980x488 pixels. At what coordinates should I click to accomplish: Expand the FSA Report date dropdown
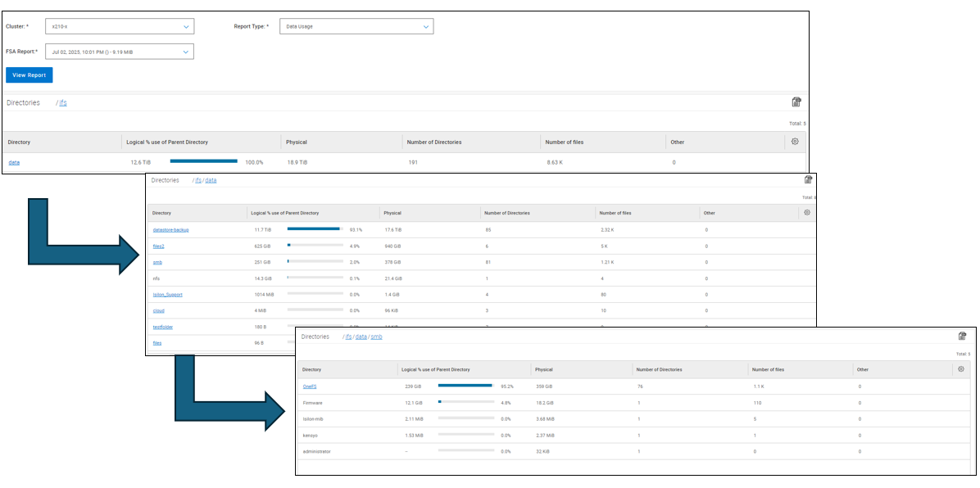120,52
